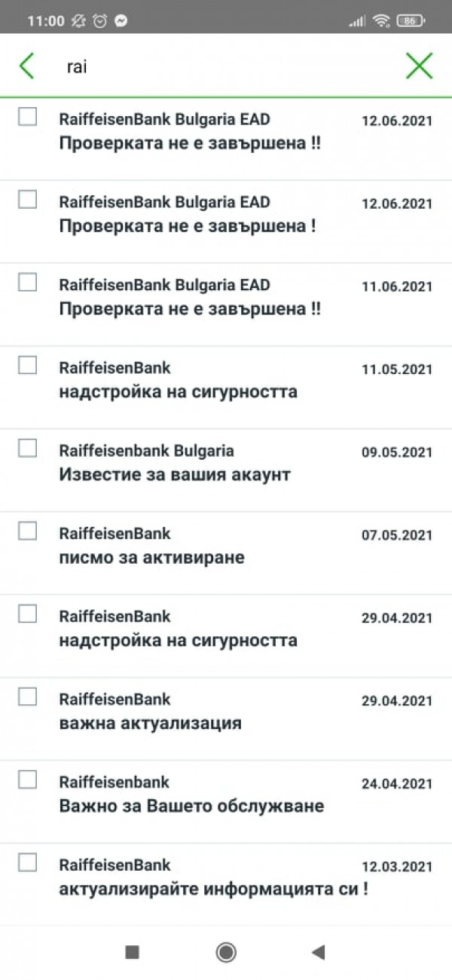Select the checkbox next to 'надстройка на сигурността' from 11.05.2021

click(27, 365)
